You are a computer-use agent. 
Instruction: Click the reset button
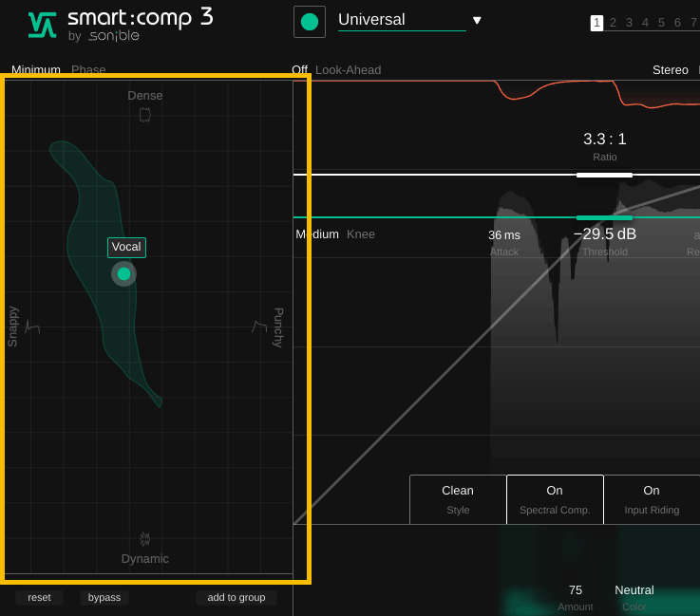pyautogui.click(x=39, y=598)
